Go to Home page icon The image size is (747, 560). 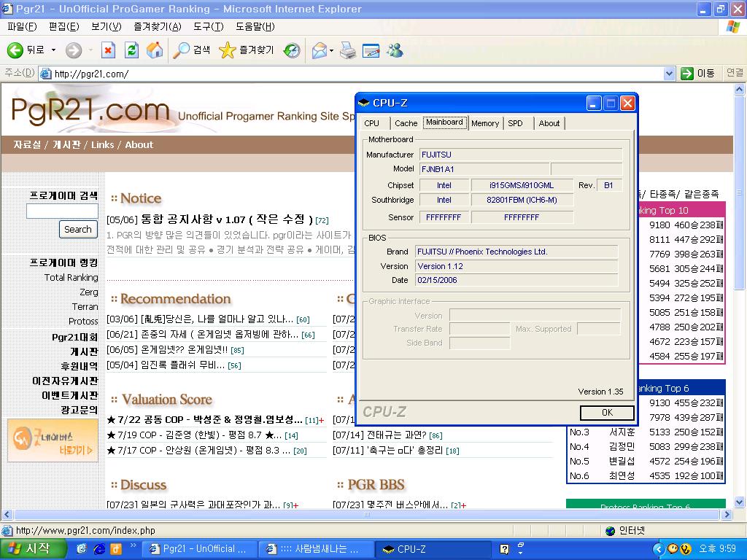(155, 50)
